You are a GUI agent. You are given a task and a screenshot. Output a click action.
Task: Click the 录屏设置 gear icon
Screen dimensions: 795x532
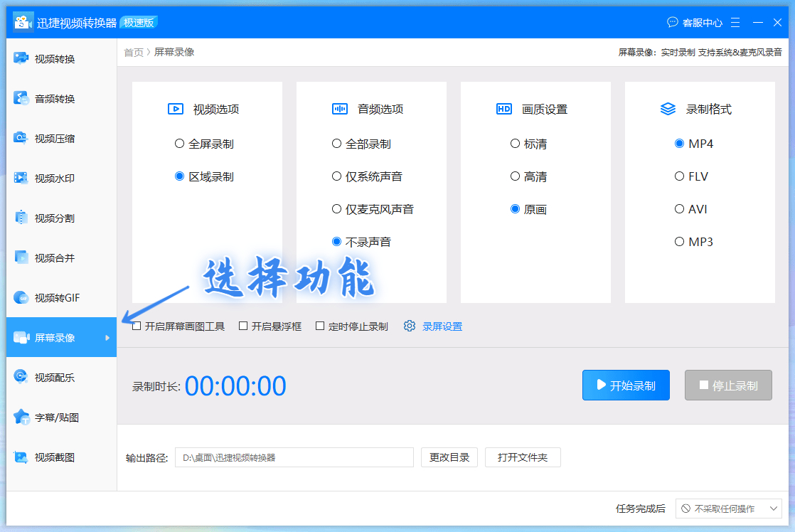point(409,326)
